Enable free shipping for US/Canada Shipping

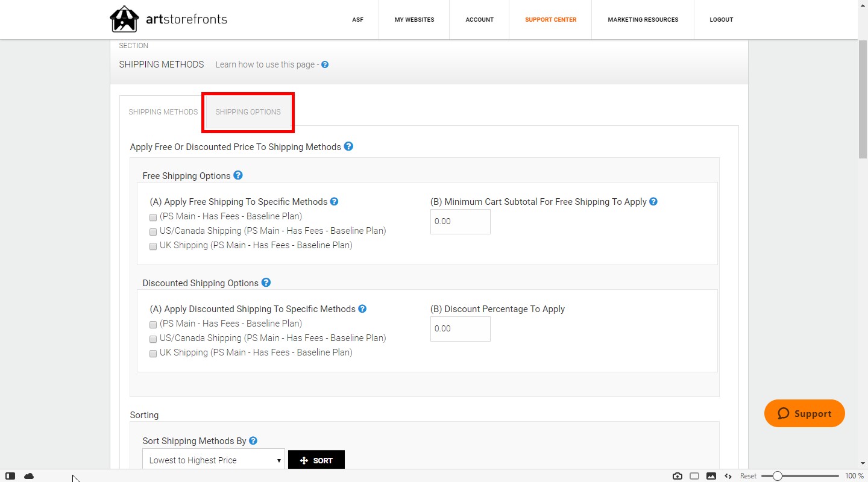(153, 232)
